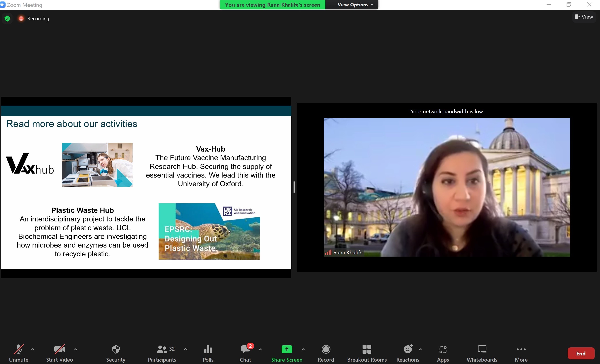This screenshot has width=600, height=364.
Task: Expand the Share Screen options arrow
Action: coord(303,350)
